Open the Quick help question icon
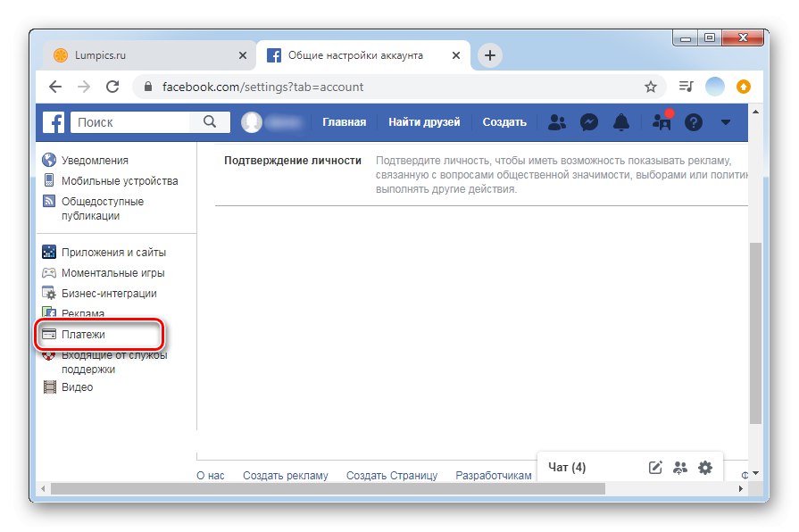Screen dimensions: 799x532 point(694,122)
